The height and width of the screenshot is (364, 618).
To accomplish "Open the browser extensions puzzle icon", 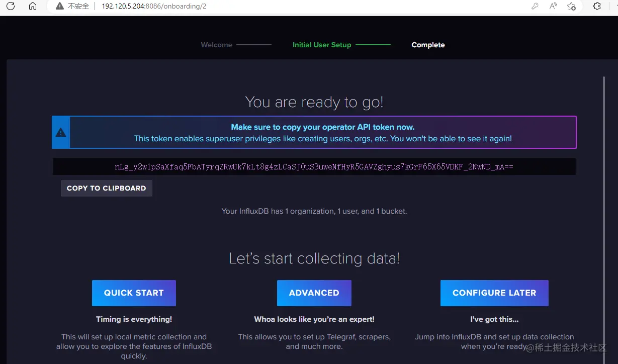I will tap(597, 7).
